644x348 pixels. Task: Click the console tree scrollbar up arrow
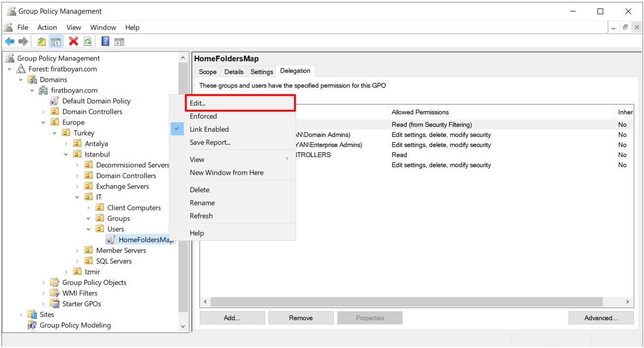(183, 58)
